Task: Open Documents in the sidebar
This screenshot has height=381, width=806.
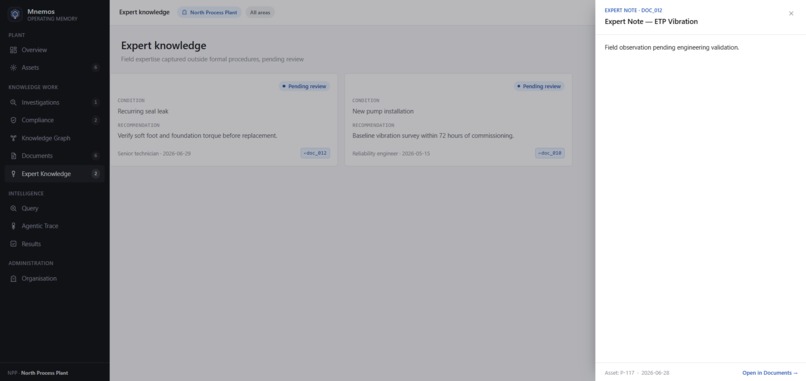Action: (54, 156)
